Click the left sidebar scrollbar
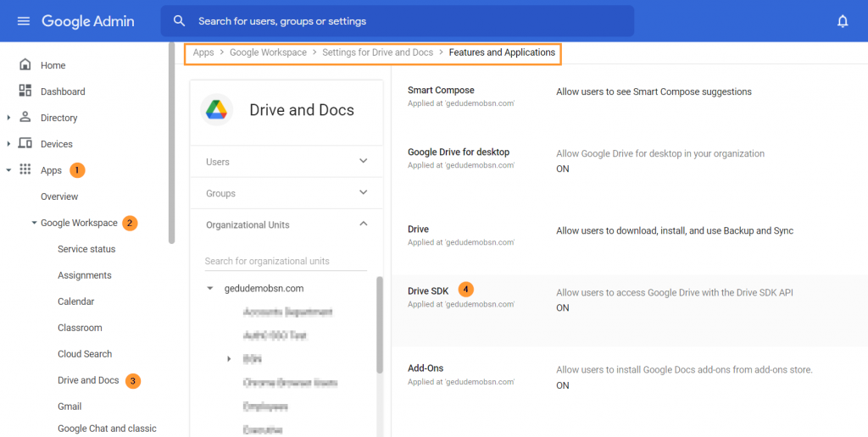 171,143
